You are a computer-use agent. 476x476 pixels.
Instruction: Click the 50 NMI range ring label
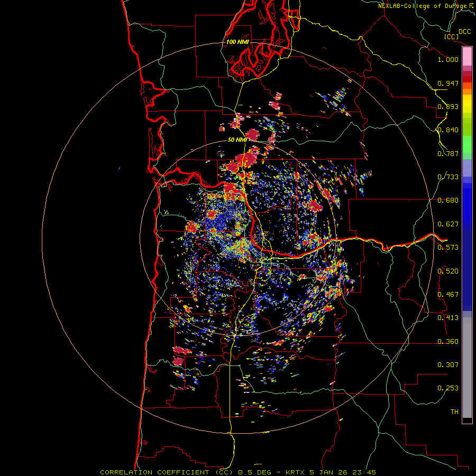click(x=237, y=140)
